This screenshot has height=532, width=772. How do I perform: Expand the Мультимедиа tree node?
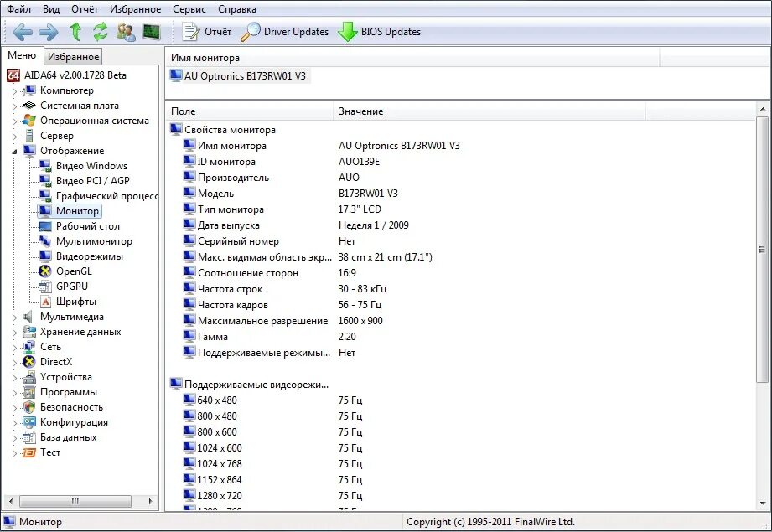pos(14,318)
